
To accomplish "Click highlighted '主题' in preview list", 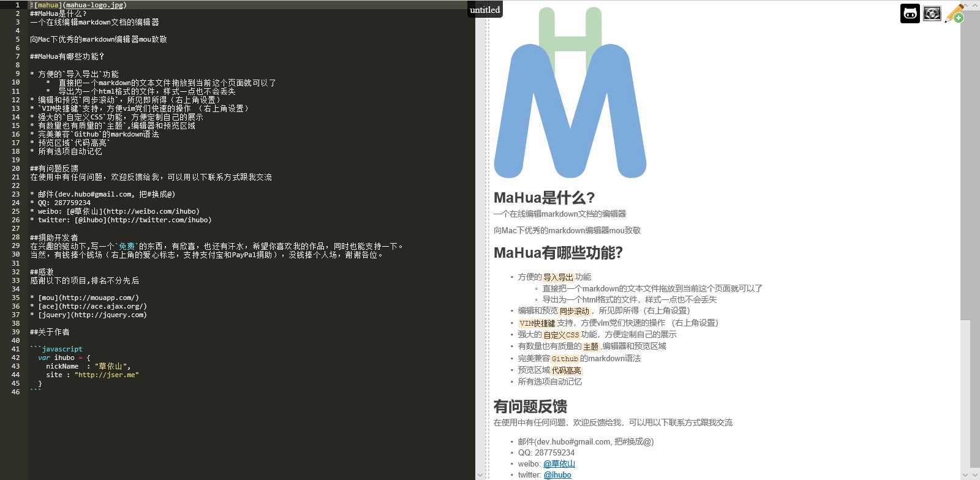I will (x=590, y=347).
